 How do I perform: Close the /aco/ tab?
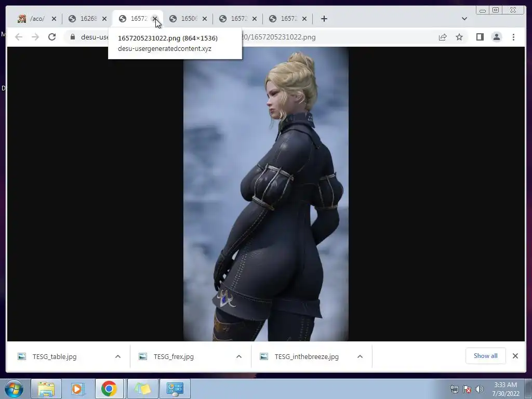pyautogui.click(x=54, y=19)
